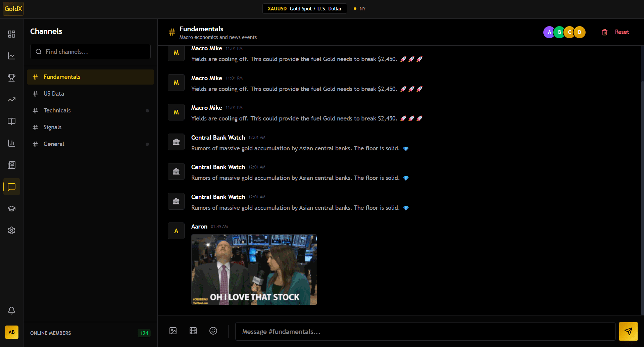Insert a GIF with the film icon
This screenshot has height=347, width=644.
click(x=193, y=331)
